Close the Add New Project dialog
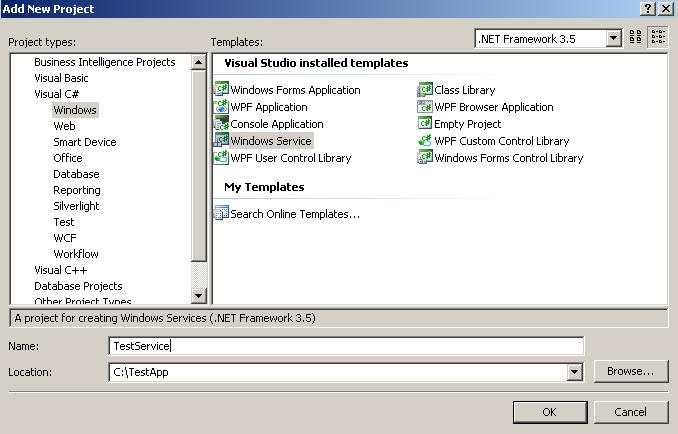This screenshot has height=434, width=678. 666,9
